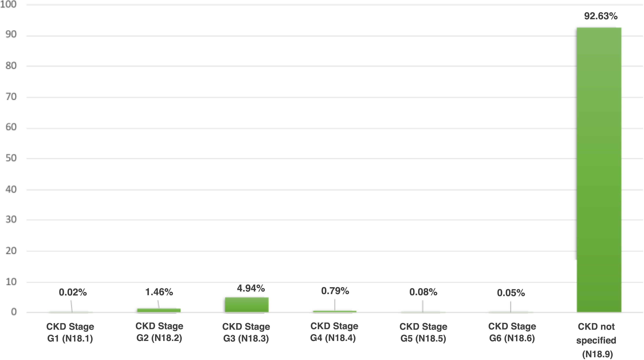The width and height of the screenshot is (644, 360).
Task: Select the CKD Stage G4 (N18.4) axis label
Action: (x=334, y=332)
